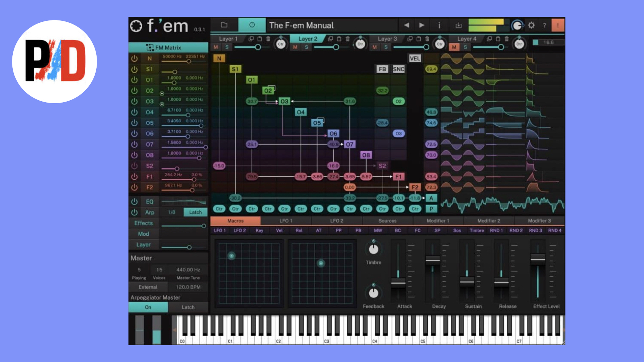Click the left XY macro pad

coord(249,273)
